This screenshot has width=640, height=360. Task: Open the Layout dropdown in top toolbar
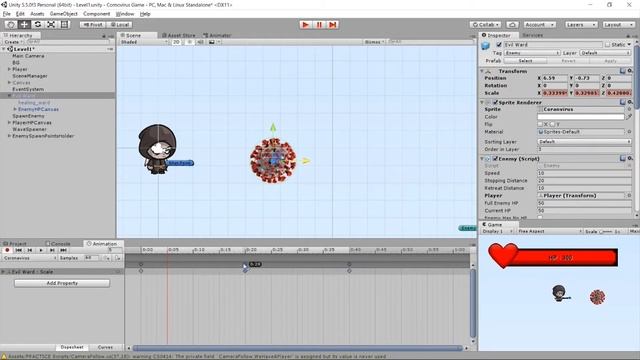pyautogui.click(x=618, y=25)
